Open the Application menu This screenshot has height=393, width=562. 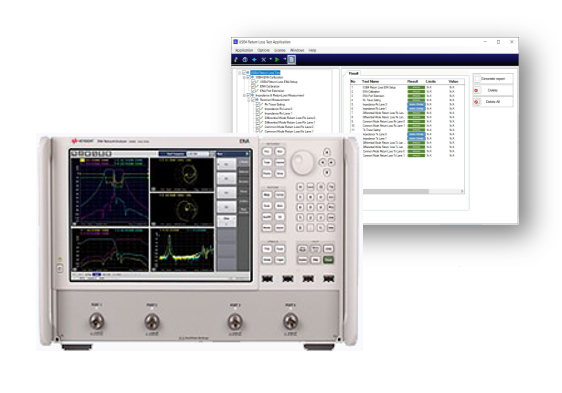(x=244, y=50)
